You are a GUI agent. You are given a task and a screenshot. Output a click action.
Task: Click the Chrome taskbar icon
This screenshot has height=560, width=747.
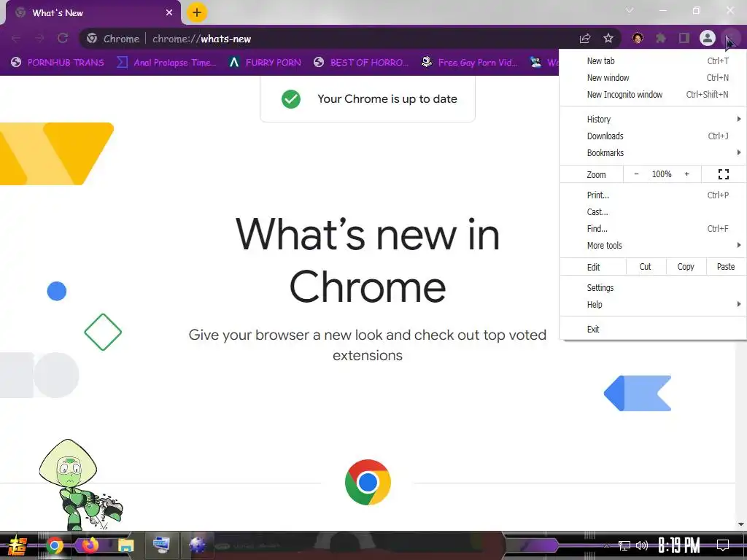[55, 545]
